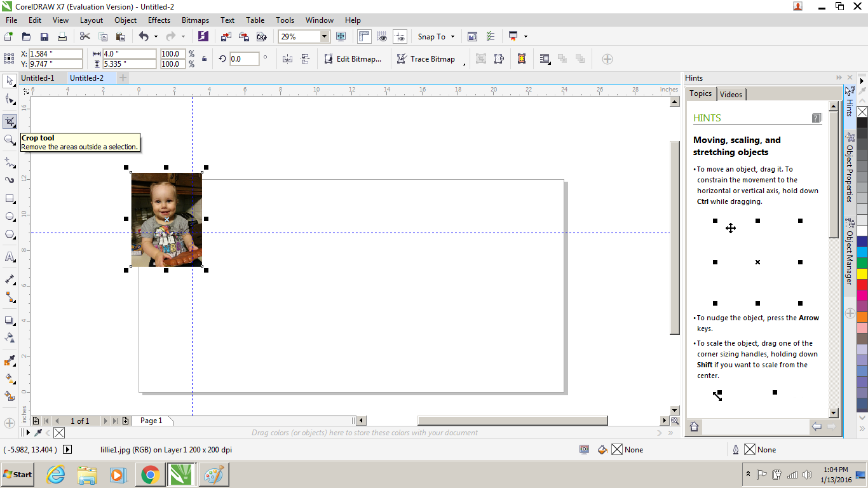The height and width of the screenshot is (488, 868).
Task: Select the Interactive Fill tool
Action: [10, 379]
